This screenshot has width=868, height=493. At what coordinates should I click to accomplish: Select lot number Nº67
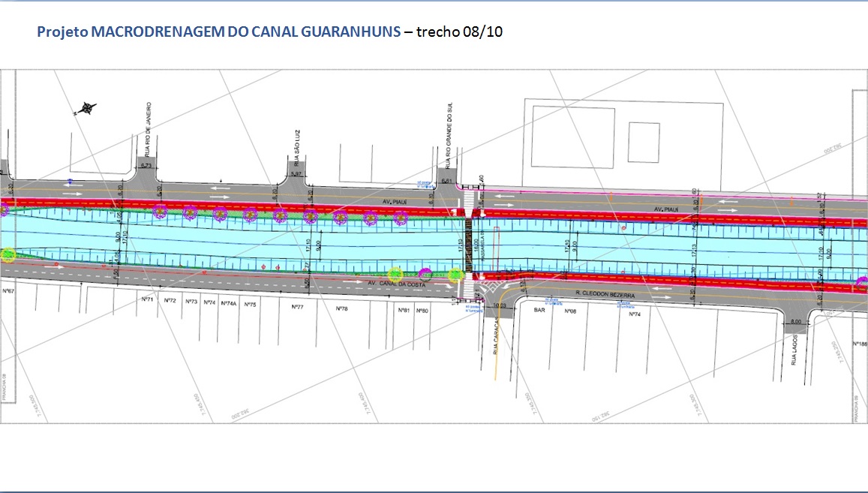pyautogui.click(x=8, y=289)
